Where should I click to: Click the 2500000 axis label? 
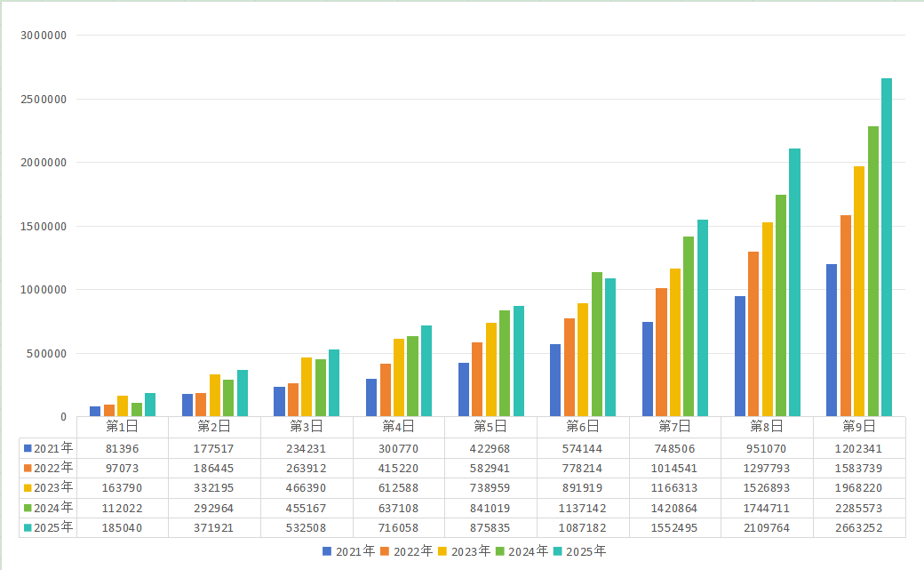(x=44, y=99)
